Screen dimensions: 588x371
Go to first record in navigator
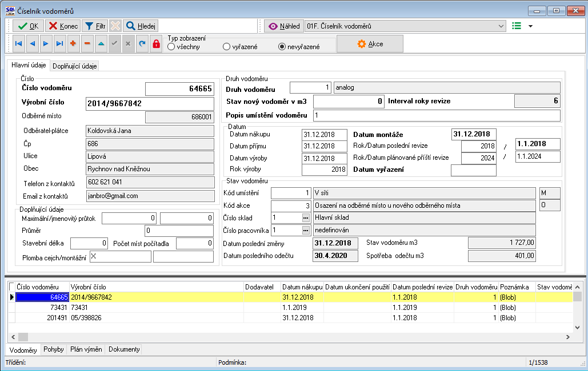pos(18,44)
